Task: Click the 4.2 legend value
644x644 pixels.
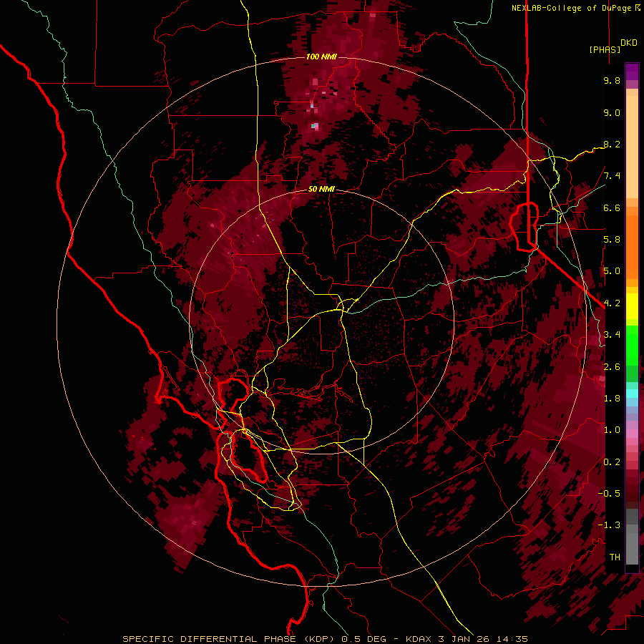Action: point(612,303)
